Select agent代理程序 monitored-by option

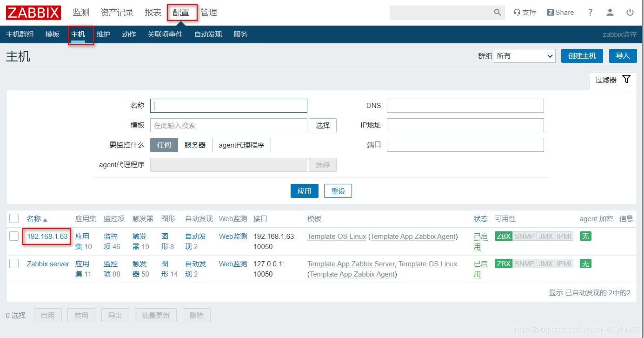241,145
